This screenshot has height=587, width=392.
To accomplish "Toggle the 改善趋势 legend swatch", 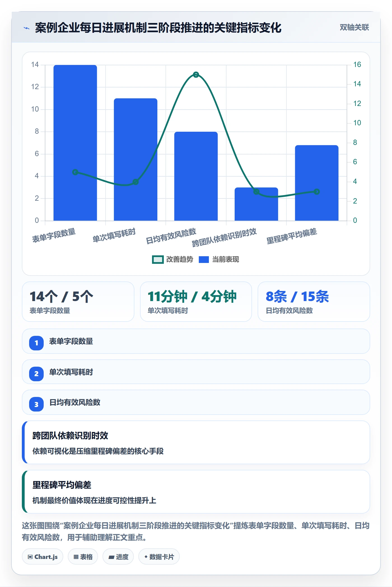I will tap(158, 260).
